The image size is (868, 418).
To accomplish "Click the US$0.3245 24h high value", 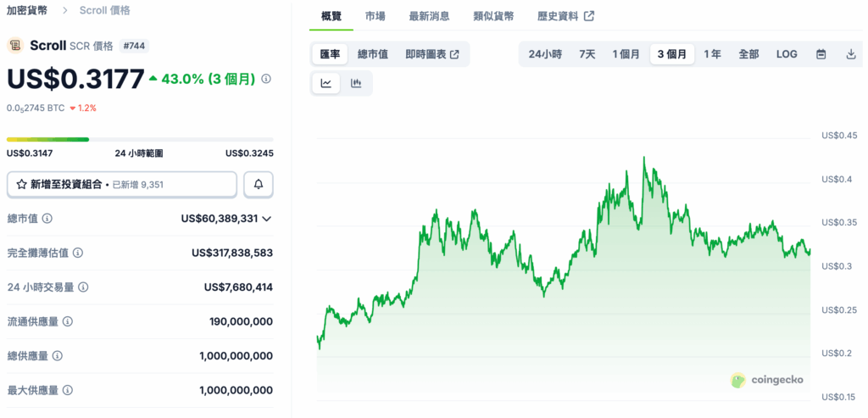I will (250, 153).
